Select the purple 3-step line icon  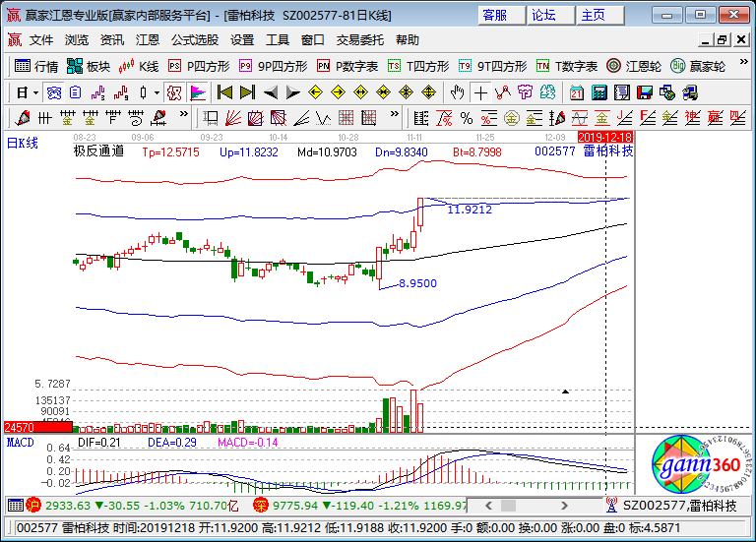[x=97, y=92]
